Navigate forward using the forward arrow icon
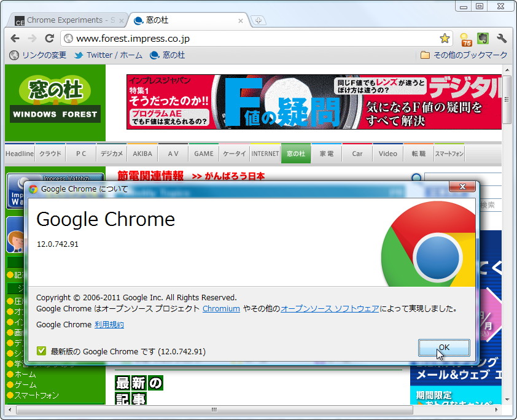This screenshot has width=517, height=420. coord(32,38)
